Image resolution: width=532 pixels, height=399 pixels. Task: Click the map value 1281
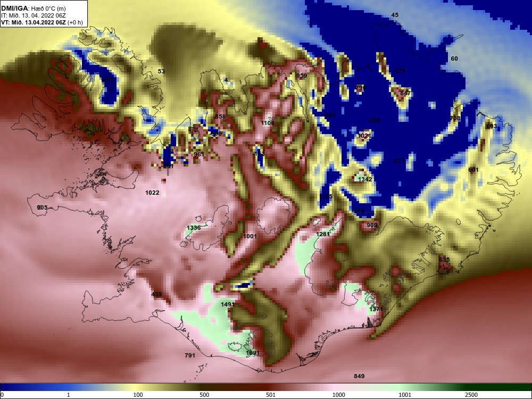point(323,234)
